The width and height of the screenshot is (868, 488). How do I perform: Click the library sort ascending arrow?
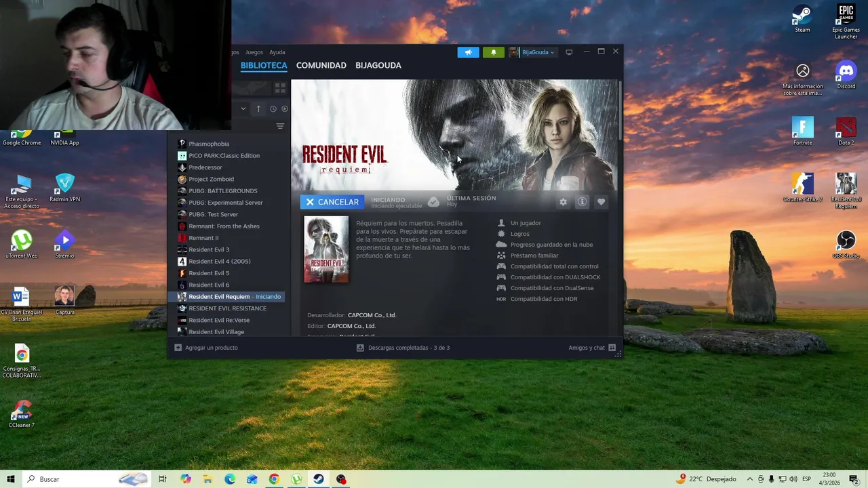258,108
